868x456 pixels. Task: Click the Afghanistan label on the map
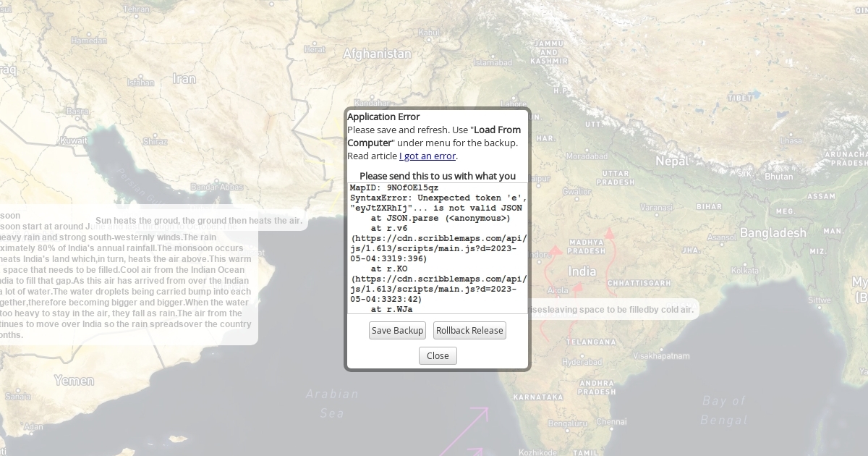[377, 54]
